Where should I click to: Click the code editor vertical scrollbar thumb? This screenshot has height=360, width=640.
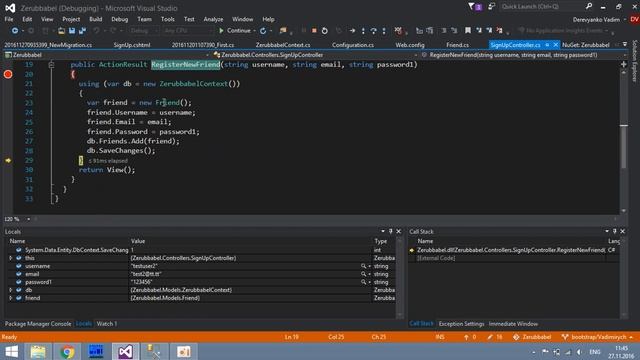[624, 146]
